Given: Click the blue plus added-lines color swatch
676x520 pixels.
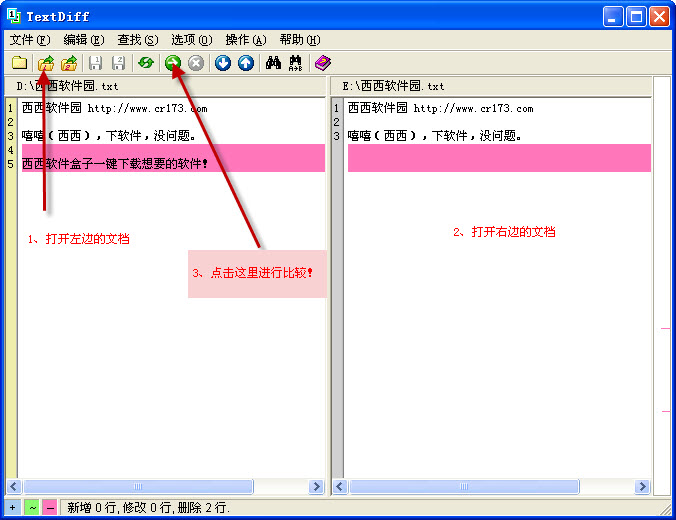Looking at the screenshot, I should pyautogui.click(x=13, y=508).
